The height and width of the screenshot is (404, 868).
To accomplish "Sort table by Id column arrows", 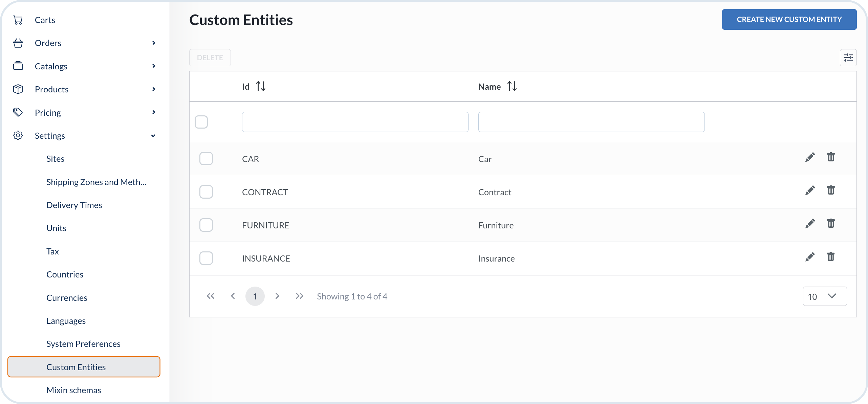I will point(261,86).
